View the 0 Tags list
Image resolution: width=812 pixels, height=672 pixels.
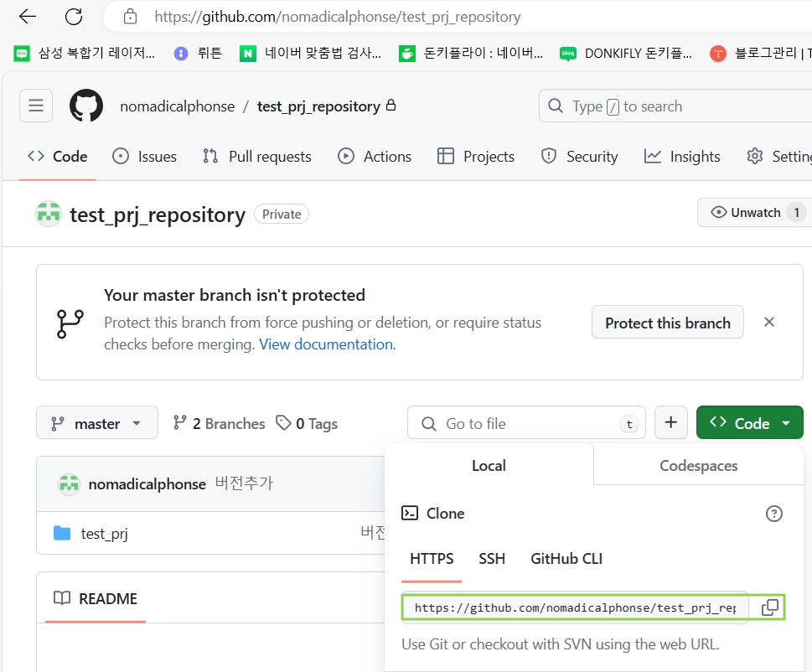click(x=307, y=423)
